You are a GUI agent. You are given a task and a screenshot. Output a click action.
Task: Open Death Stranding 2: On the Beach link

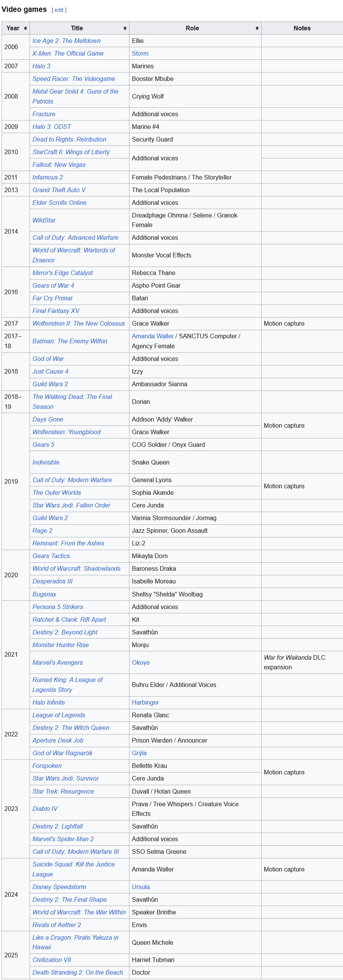(x=78, y=973)
